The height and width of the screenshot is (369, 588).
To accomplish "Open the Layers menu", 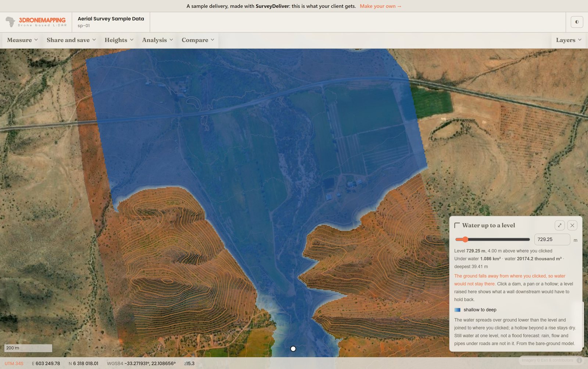I will pyautogui.click(x=569, y=40).
